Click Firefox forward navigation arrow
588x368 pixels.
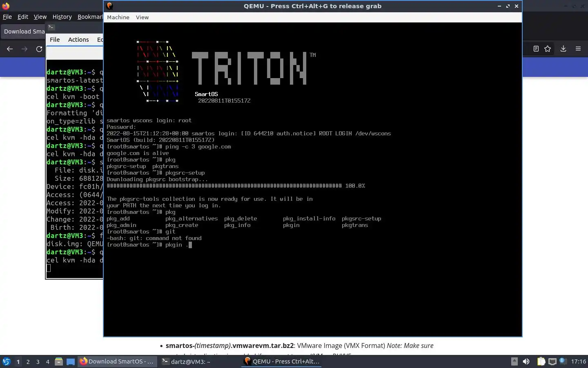coord(24,49)
